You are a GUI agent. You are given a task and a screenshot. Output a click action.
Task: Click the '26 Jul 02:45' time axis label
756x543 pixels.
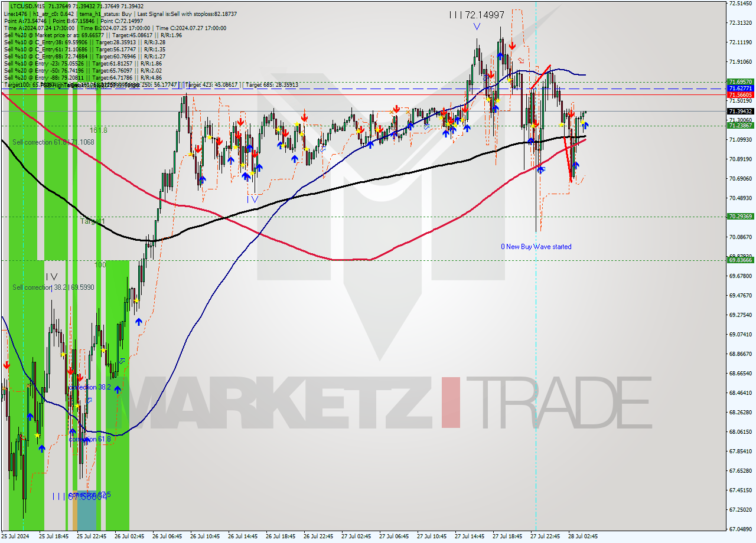[x=129, y=537]
